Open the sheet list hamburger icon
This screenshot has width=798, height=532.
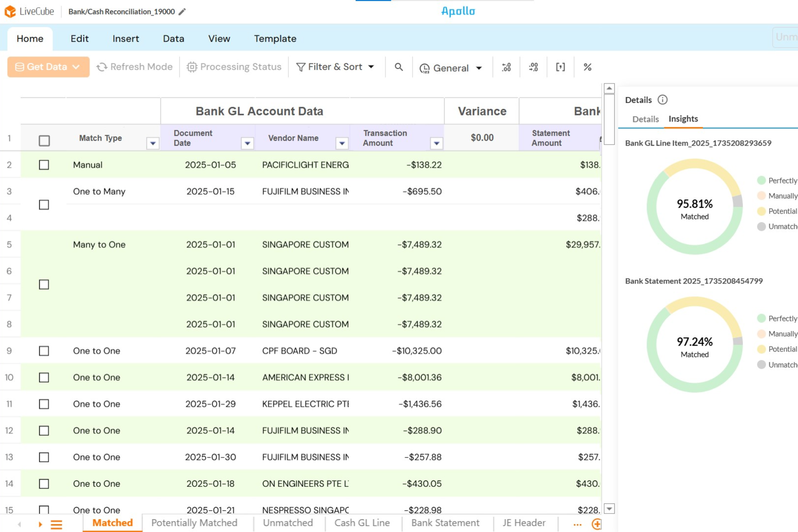[57, 523]
